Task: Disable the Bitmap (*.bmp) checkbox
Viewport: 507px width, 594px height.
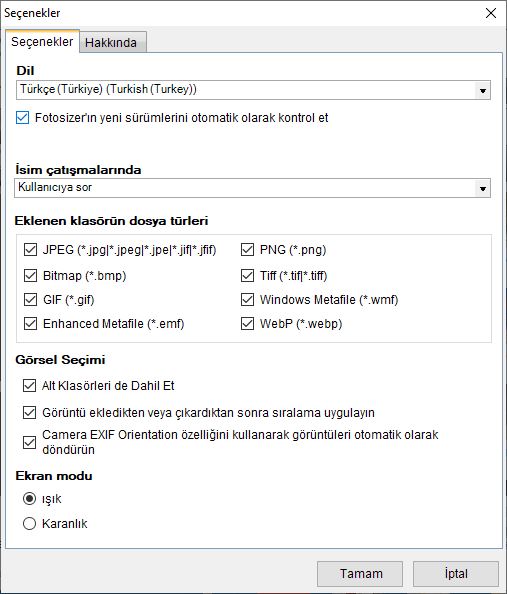Action: (30, 276)
